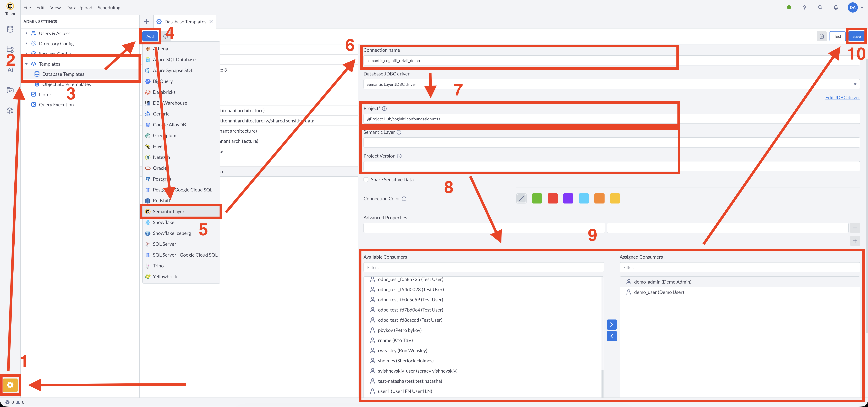Click the Project Version info icon

399,156
